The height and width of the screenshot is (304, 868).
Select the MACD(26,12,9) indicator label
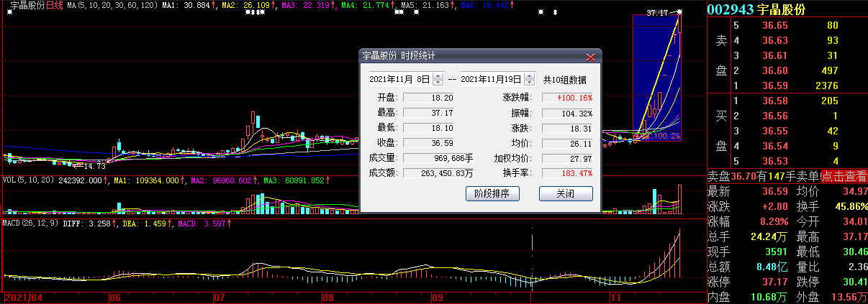(29, 224)
